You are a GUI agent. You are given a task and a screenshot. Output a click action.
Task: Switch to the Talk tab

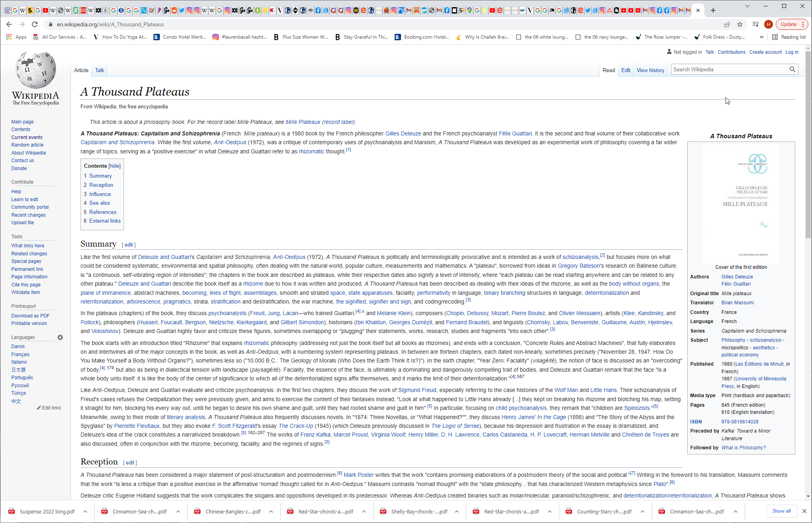pos(100,70)
